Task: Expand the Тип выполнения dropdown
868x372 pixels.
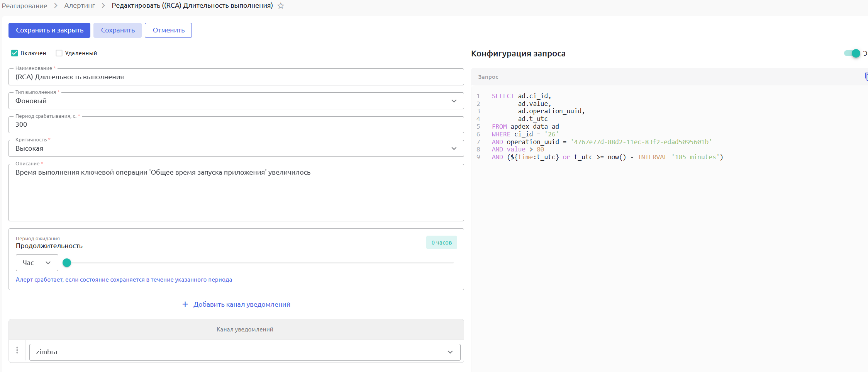Action: click(x=454, y=101)
